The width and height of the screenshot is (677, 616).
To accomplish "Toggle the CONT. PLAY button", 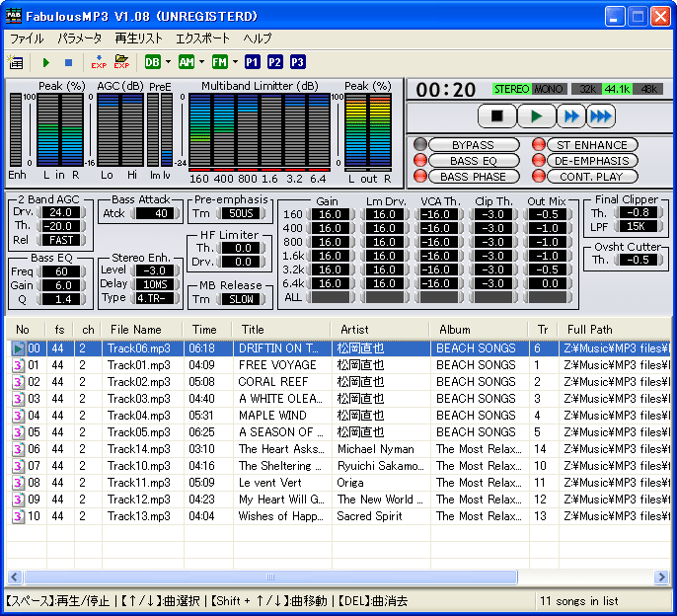I will click(592, 177).
